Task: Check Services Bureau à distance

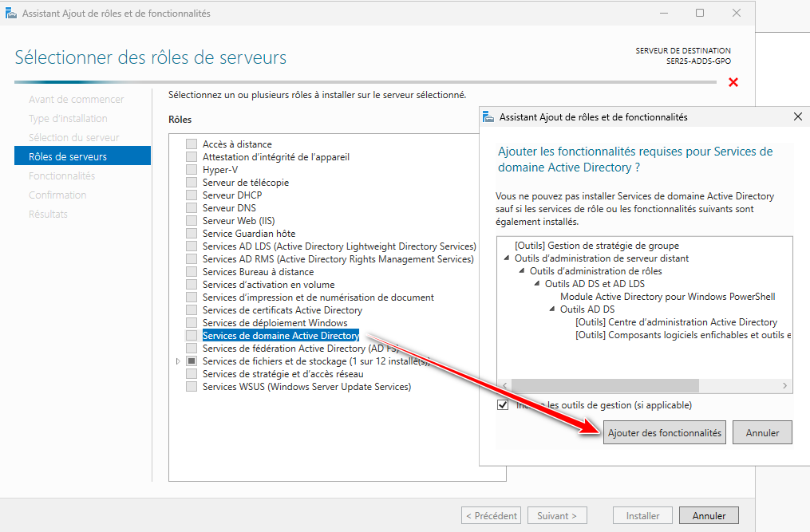Action: pyautogui.click(x=192, y=272)
